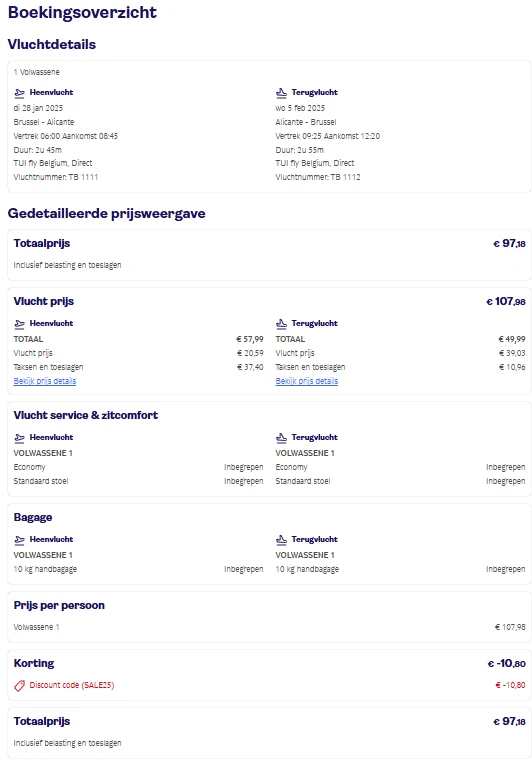
Task: Select flight number TB 1112 text
Action: pos(345,177)
